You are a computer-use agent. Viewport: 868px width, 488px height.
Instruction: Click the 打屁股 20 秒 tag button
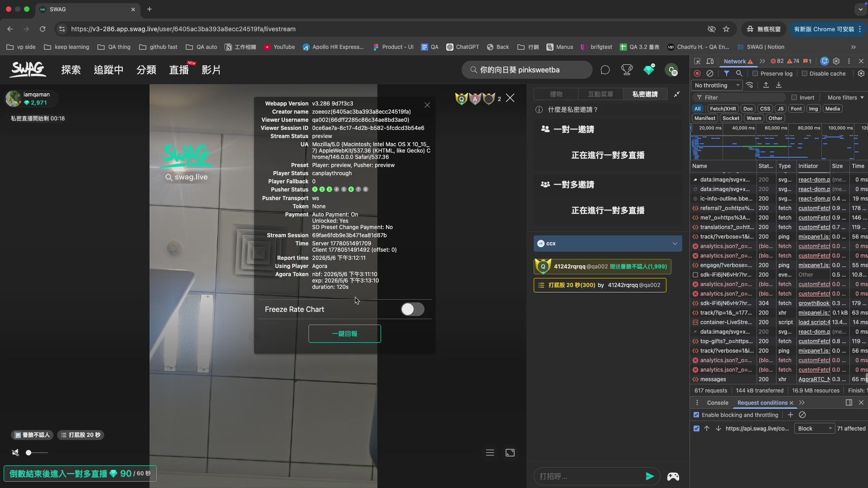(81, 435)
